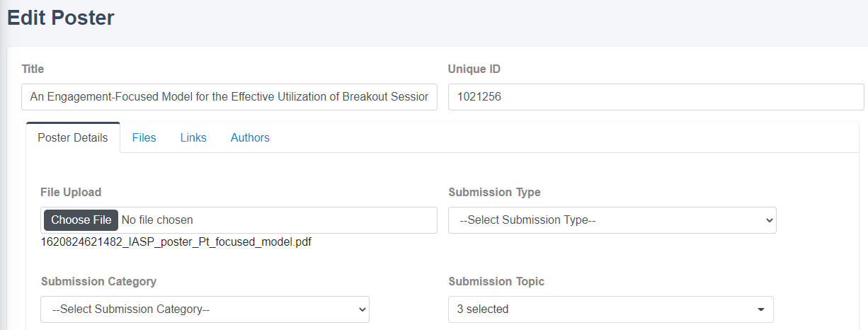Click the "Submission Topic" label
868x330 pixels.
[x=496, y=281]
